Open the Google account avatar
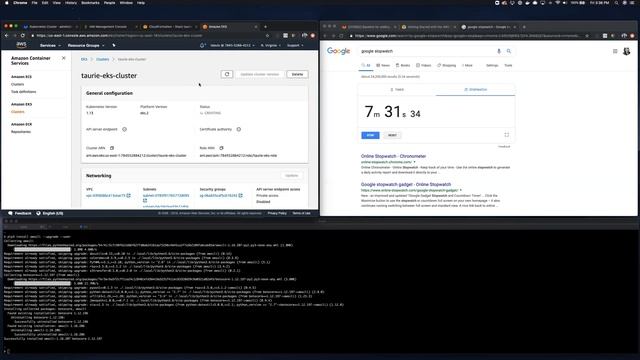The width and height of the screenshot is (640, 360). click(627, 51)
